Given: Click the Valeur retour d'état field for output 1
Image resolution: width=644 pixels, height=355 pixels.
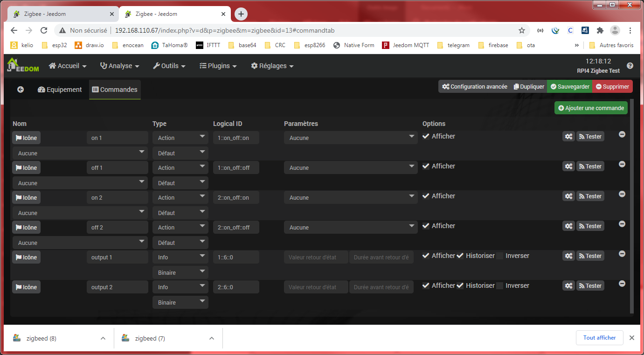Looking at the screenshot, I should pos(316,257).
